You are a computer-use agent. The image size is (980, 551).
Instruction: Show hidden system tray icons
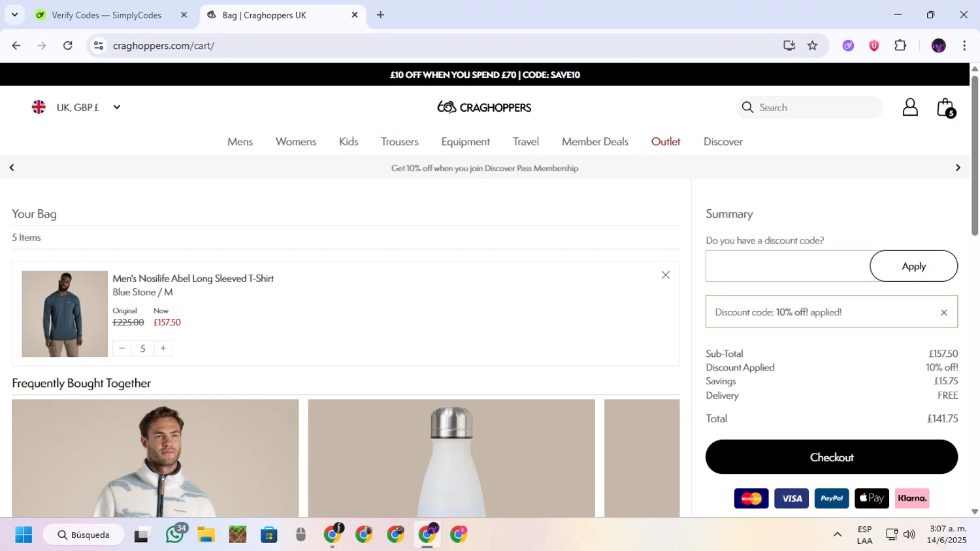(837, 535)
